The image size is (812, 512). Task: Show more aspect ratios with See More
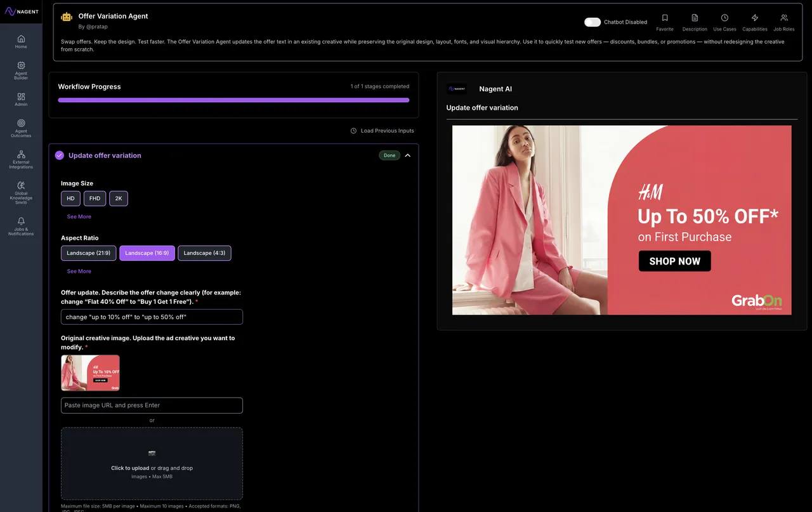pyautogui.click(x=79, y=272)
